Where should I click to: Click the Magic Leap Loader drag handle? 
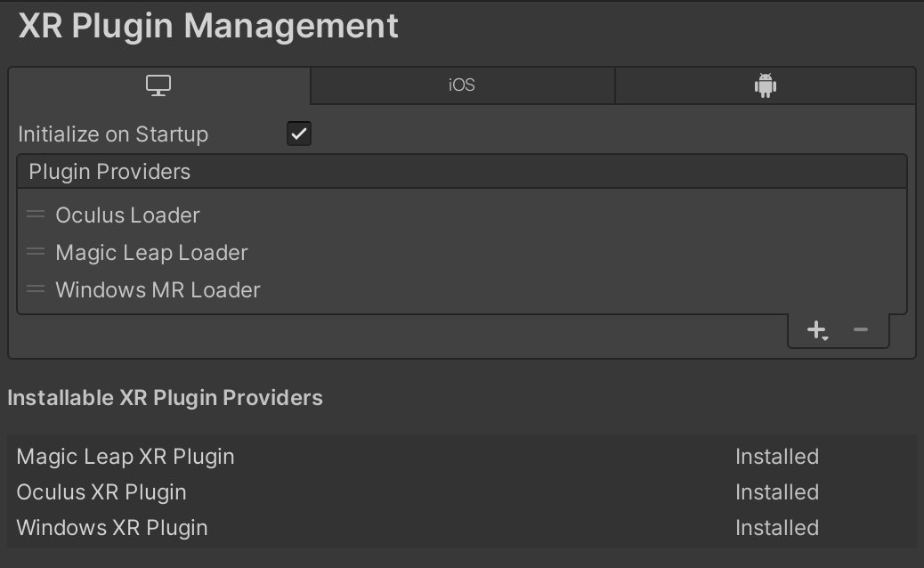[36, 253]
